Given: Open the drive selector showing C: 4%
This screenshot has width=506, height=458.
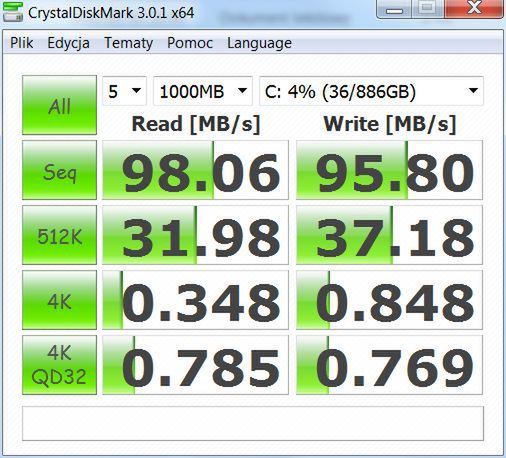Looking at the screenshot, I should pos(371,91).
